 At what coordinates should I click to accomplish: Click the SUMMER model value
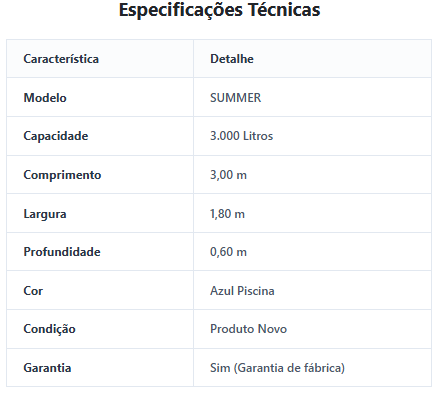tap(236, 98)
